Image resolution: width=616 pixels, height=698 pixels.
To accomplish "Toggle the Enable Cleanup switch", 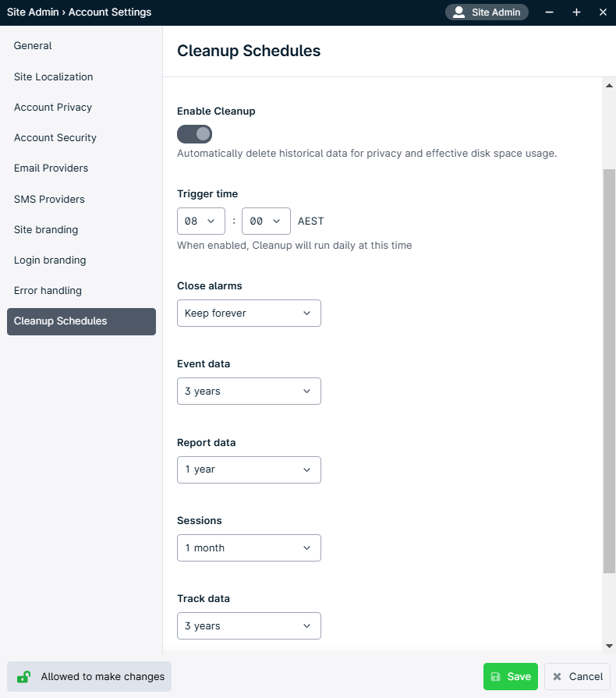I will pos(194,134).
